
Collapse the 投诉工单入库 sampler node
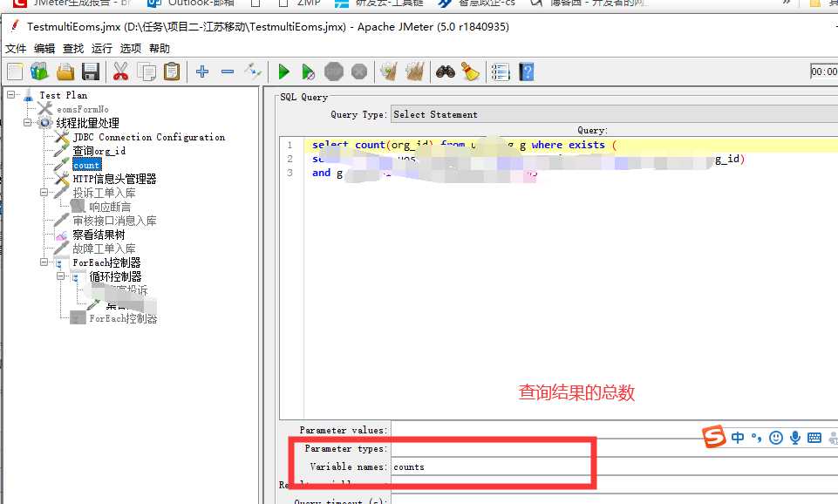pyautogui.click(x=44, y=193)
